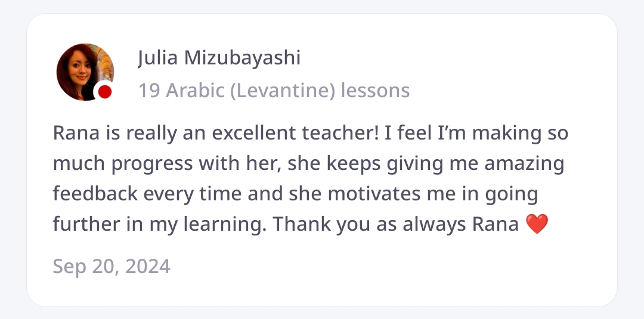Image resolution: width=644 pixels, height=319 pixels.
Task: Click the red circle flag badge on avatar
Action: 105,91
